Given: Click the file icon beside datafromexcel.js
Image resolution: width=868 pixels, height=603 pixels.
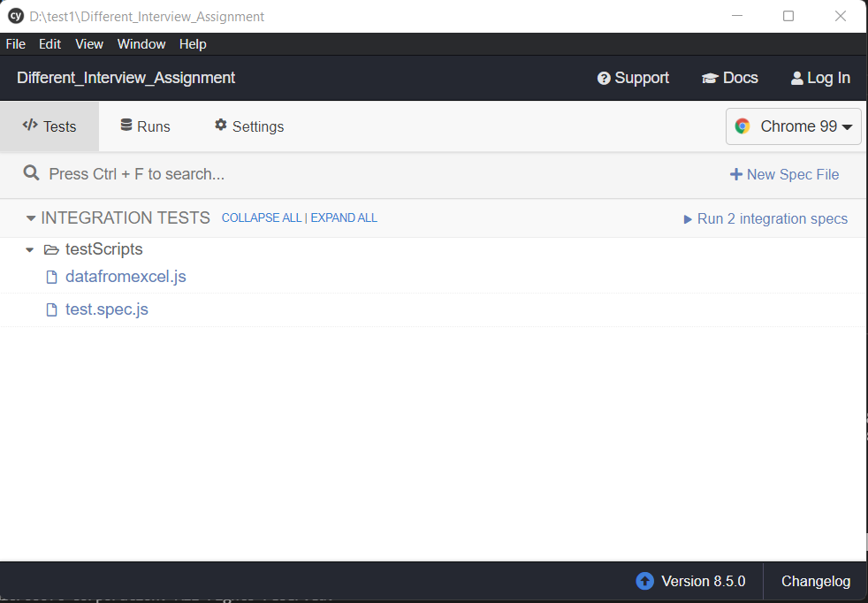Looking at the screenshot, I should pos(51,277).
